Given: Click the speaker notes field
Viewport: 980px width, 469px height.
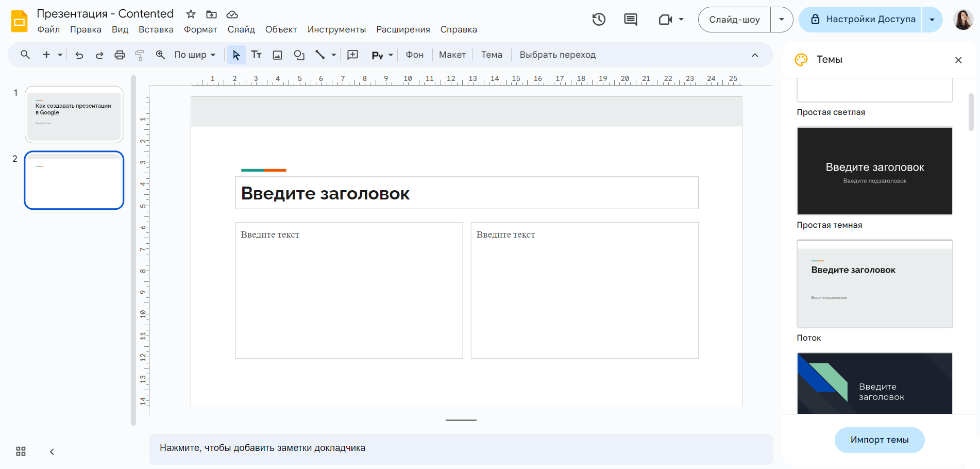Looking at the screenshot, I should tap(461, 448).
